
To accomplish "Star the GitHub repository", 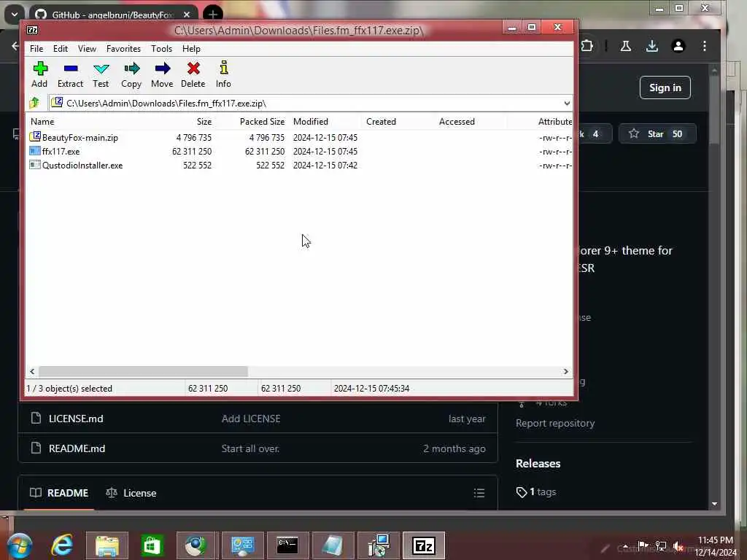I will tap(657, 134).
